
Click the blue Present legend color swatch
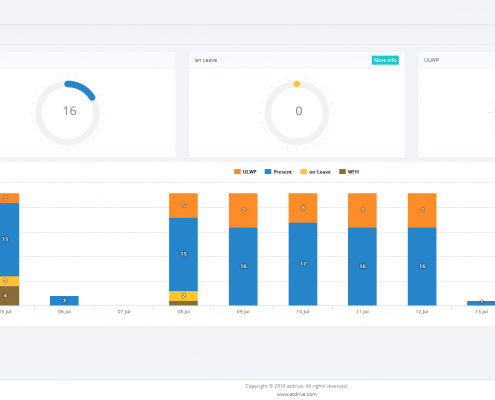click(x=268, y=172)
